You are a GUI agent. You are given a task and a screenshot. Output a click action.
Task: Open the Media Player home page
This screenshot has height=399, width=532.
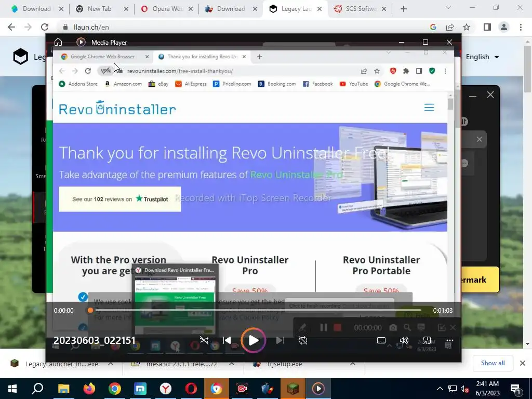click(58, 42)
